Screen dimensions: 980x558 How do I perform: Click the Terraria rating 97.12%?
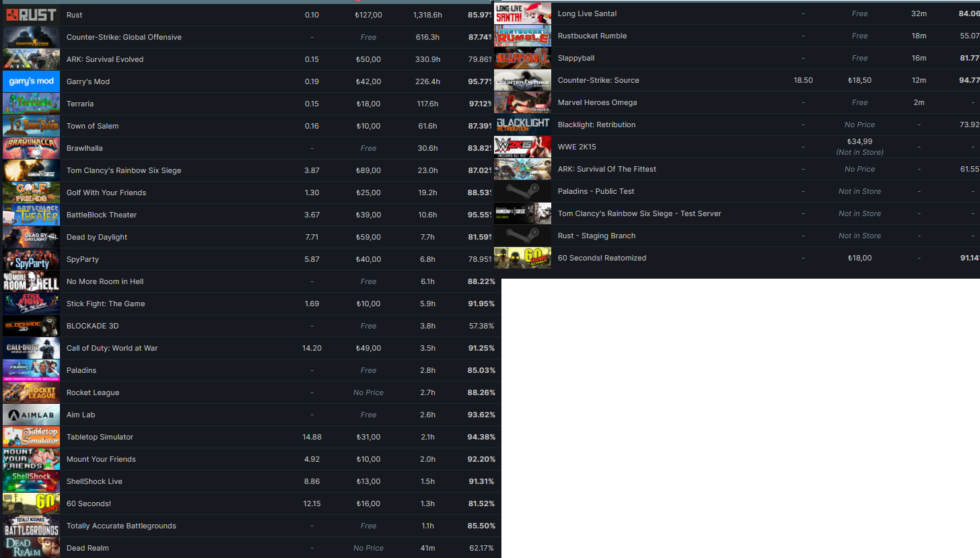tap(481, 104)
